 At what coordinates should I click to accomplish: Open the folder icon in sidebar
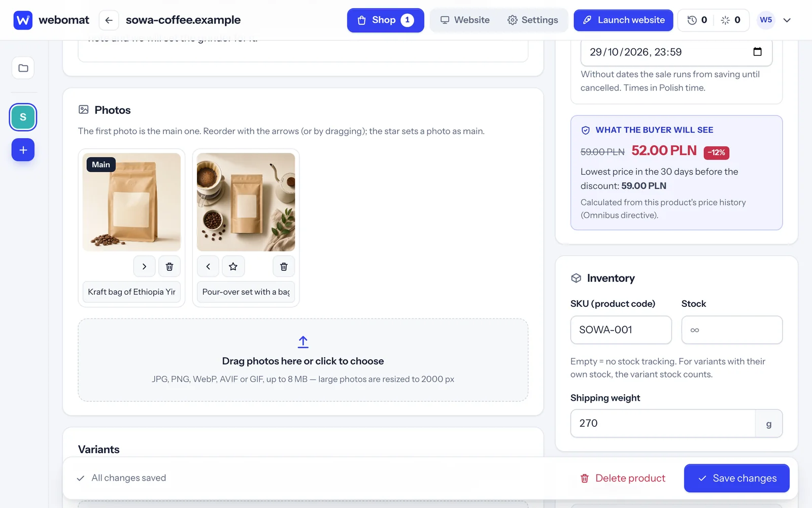point(23,68)
